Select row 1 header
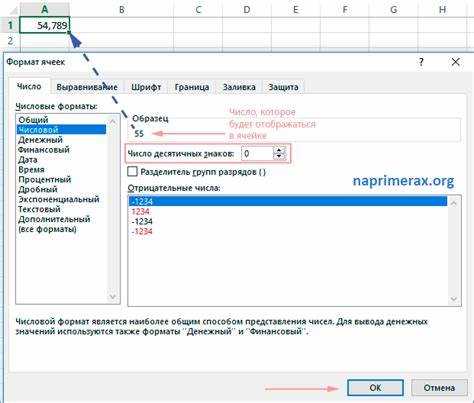474x403 pixels. point(10,25)
